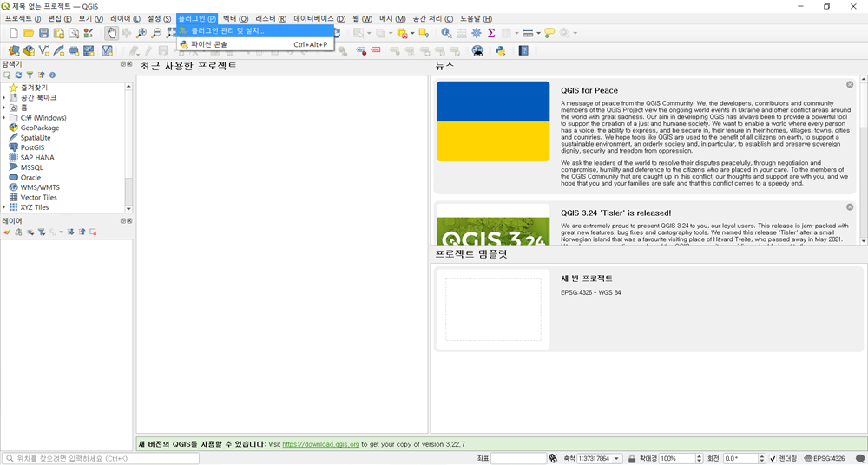
Task: Expand the C:₩ (Windows) drive node
Action: 3,117
